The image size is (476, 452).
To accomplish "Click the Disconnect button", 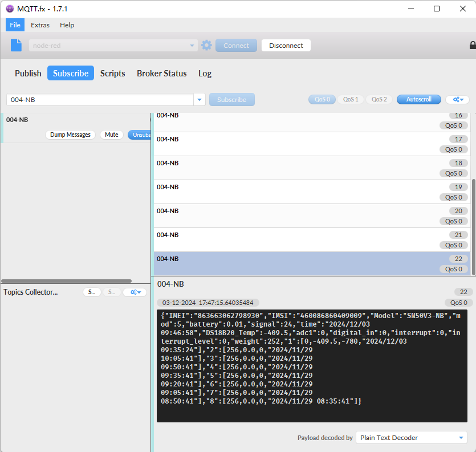I will [286, 45].
